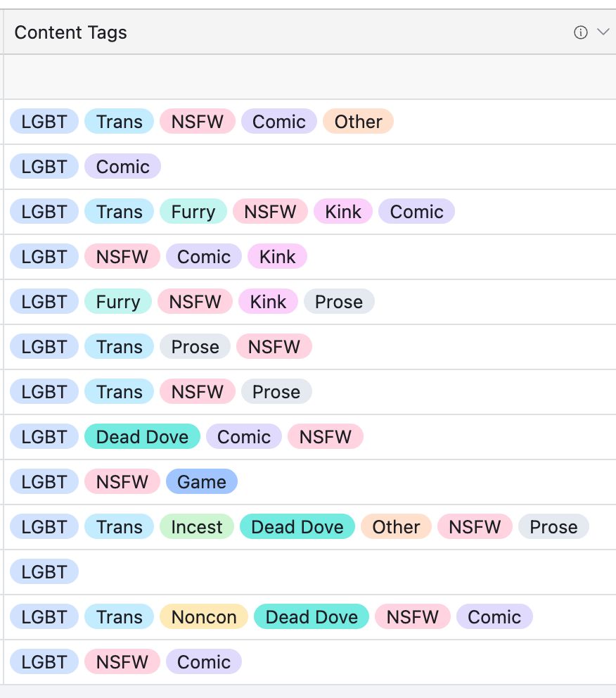Open the Content Tags column dropdown chevron

[x=603, y=32]
